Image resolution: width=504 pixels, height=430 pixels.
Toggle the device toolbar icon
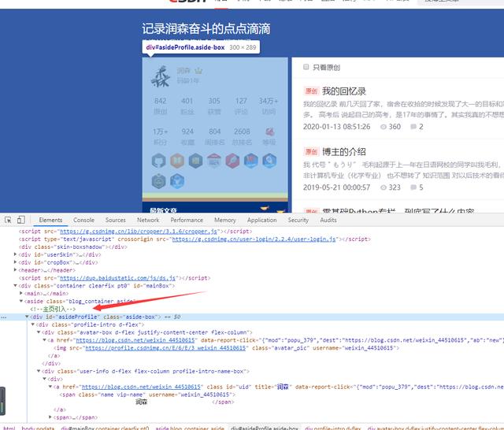(x=21, y=220)
